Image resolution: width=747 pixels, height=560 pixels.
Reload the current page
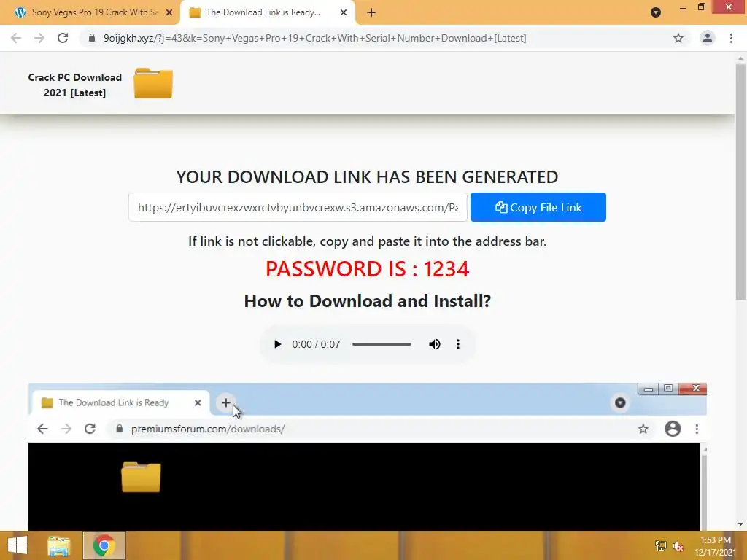[63, 38]
